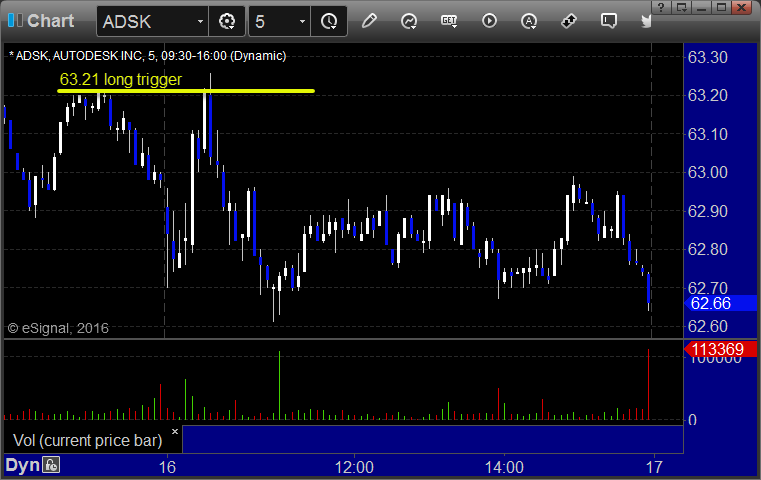Screen dimensions: 761x480
Task: Select the pencil drawing tools icon
Action: (x=369, y=21)
